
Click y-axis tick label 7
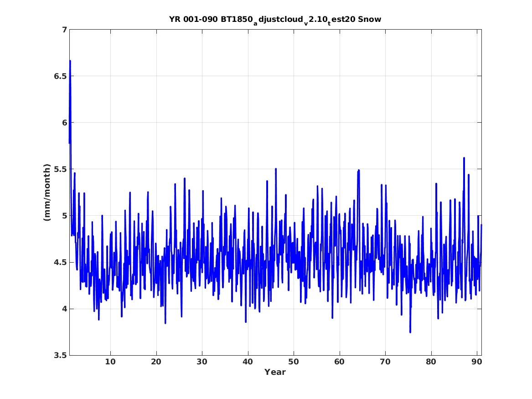pyautogui.click(x=64, y=30)
